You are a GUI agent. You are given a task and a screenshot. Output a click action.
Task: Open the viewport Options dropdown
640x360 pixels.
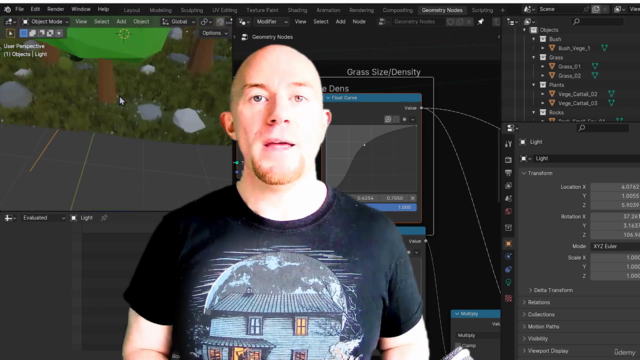pos(214,33)
